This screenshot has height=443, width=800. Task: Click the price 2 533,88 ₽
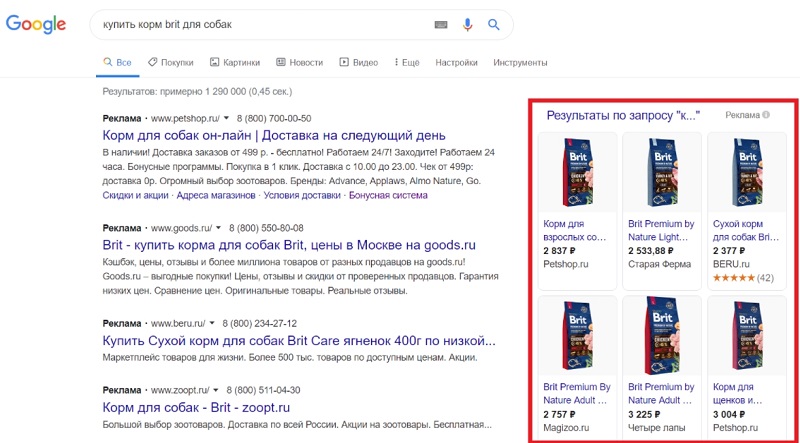click(x=651, y=251)
